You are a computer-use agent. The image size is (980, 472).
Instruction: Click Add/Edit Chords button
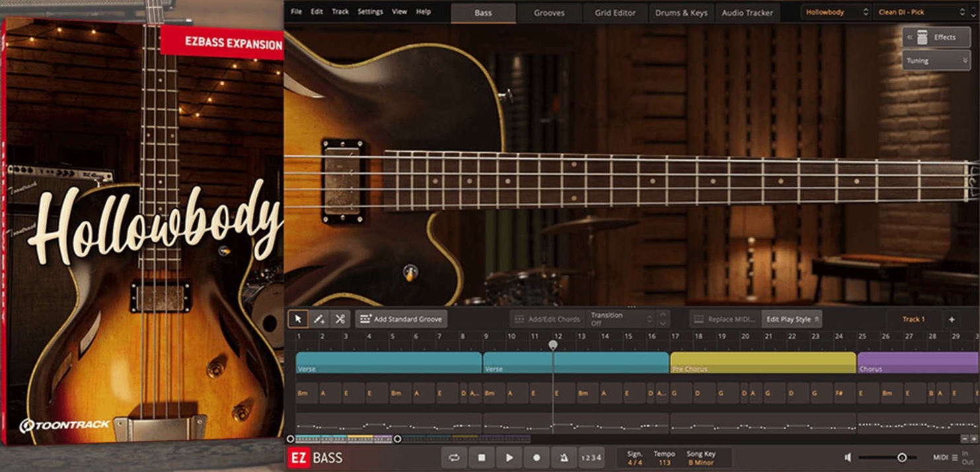(x=548, y=320)
